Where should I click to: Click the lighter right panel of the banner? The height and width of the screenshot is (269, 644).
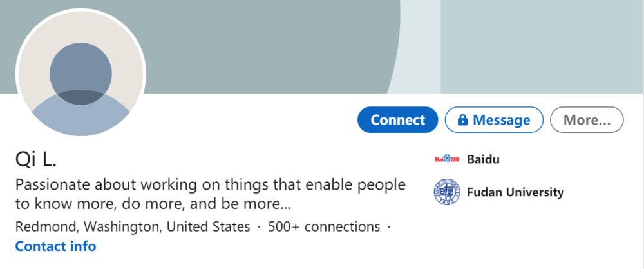click(542, 46)
